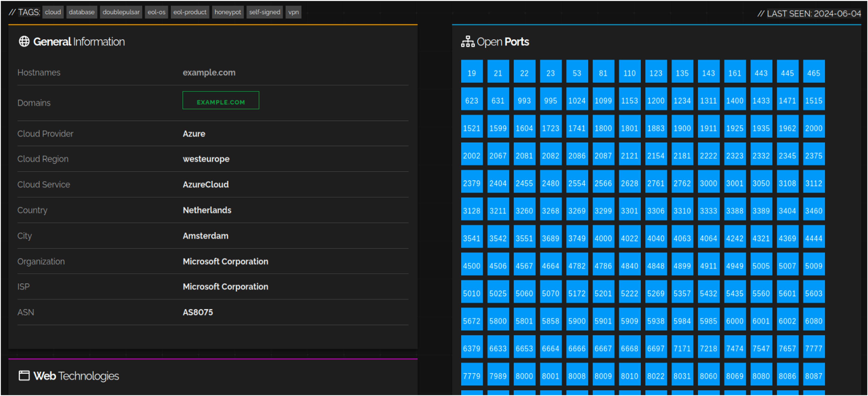Click the EXAMPLE.COM domain button
The width and height of the screenshot is (868, 396).
[221, 100]
